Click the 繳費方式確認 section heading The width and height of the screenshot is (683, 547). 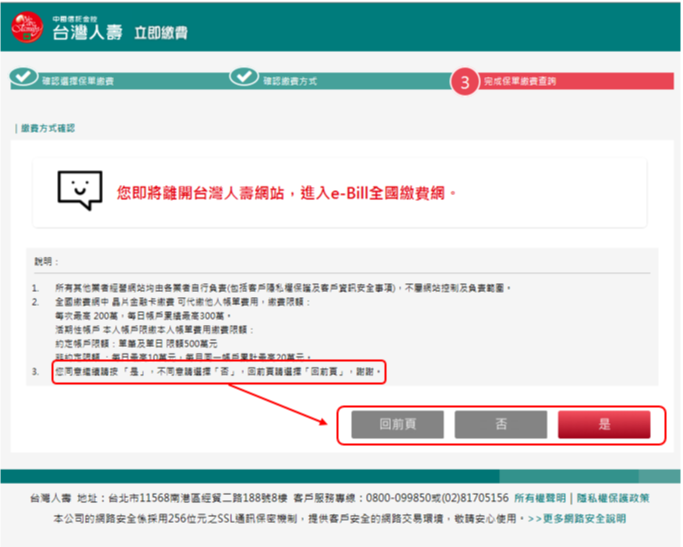point(48,128)
